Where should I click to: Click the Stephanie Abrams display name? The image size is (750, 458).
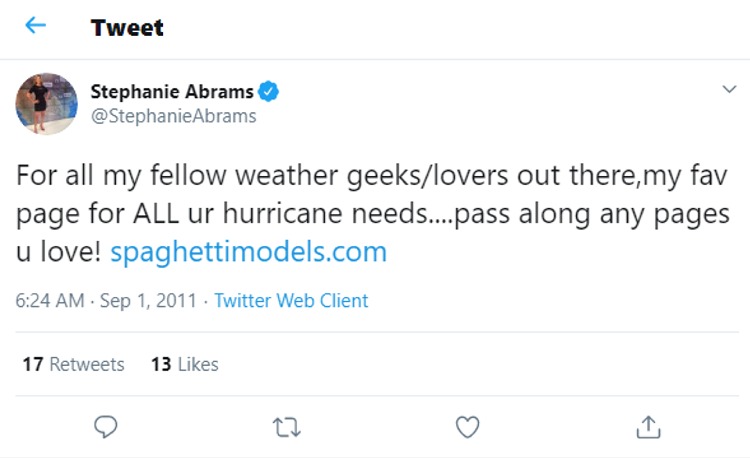(172, 92)
